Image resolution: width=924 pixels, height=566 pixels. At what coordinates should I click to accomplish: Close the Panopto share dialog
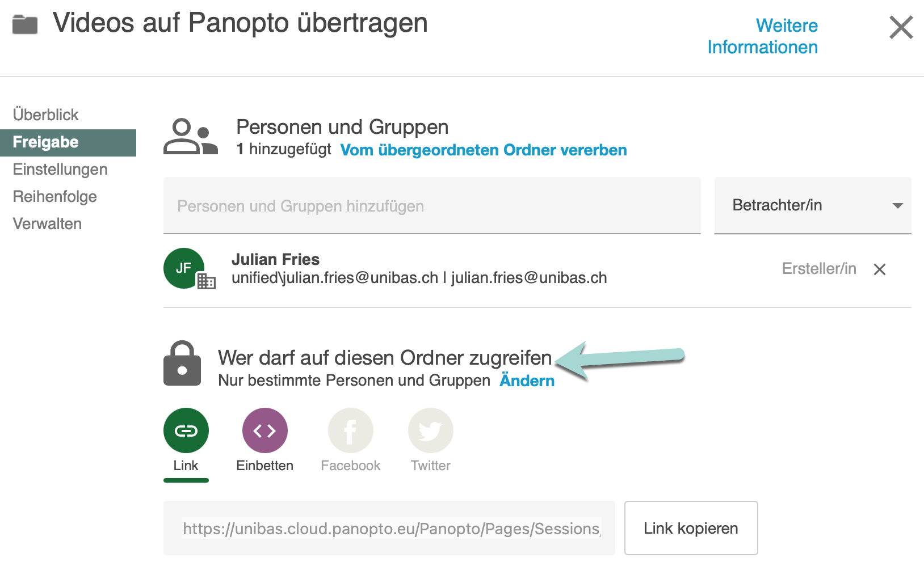(901, 27)
